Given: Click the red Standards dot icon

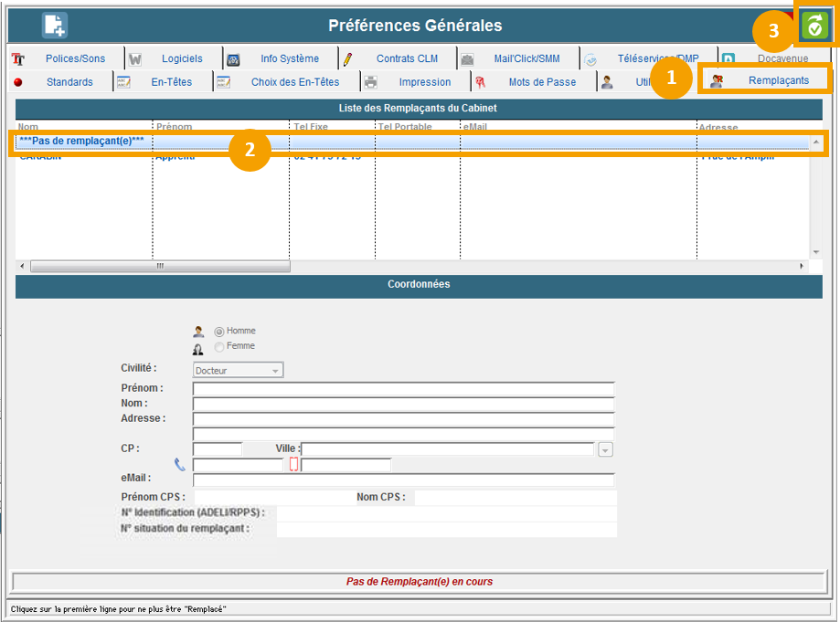Looking at the screenshot, I should [x=18, y=82].
